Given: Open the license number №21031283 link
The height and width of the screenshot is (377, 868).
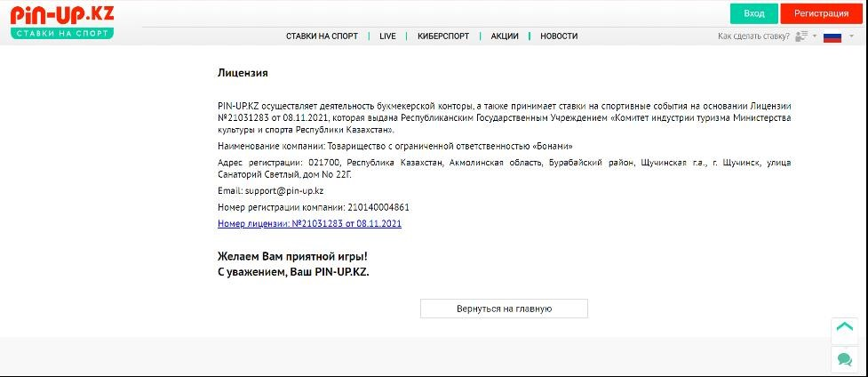Looking at the screenshot, I should (309, 224).
